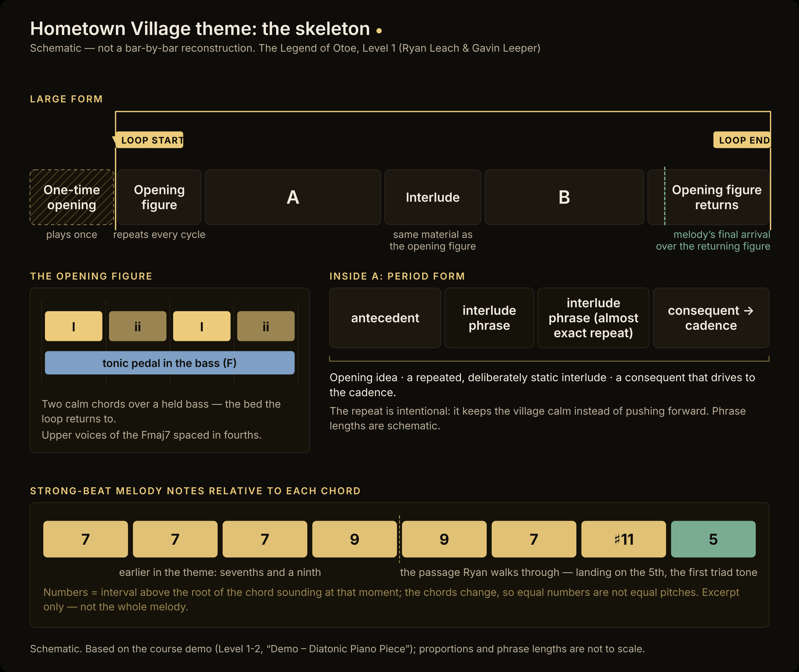Image resolution: width=799 pixels, height=672 pixels.
Task: Select the interlude phrase box
Action: point(489,318)
